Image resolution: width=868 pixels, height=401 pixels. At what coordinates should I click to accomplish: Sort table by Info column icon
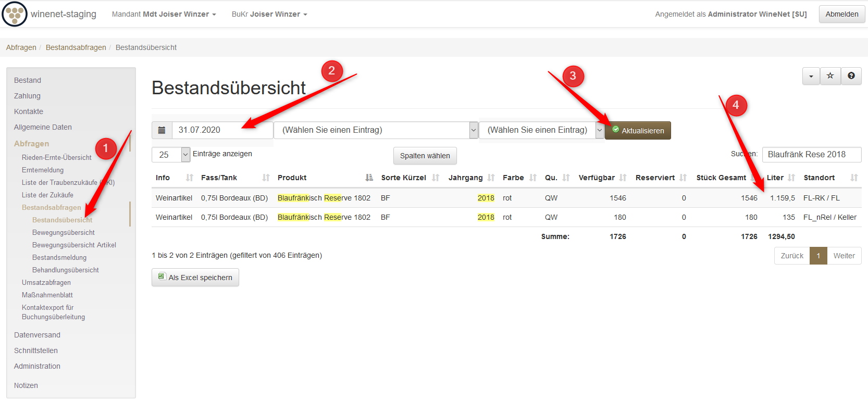pos(189,178)
